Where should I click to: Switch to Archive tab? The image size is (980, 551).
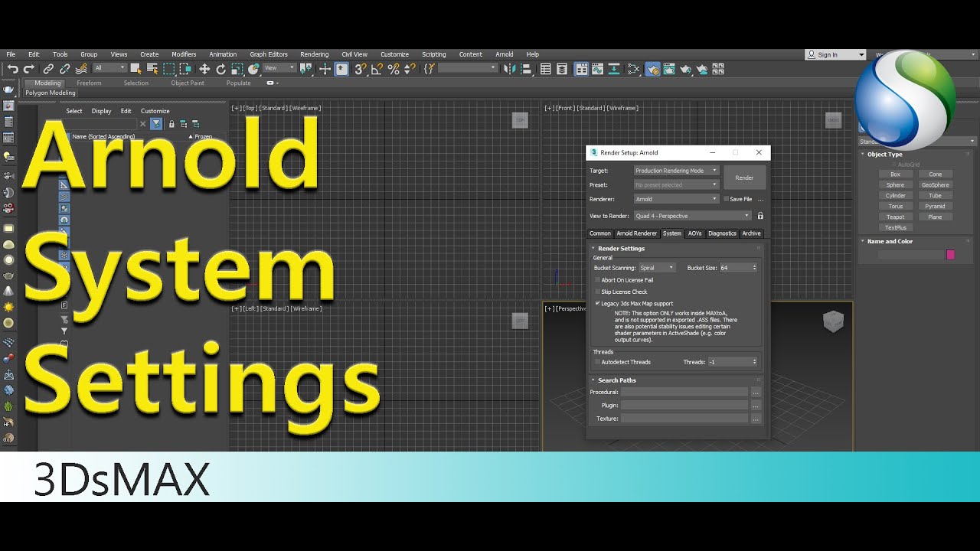click(x=752, y=233)
